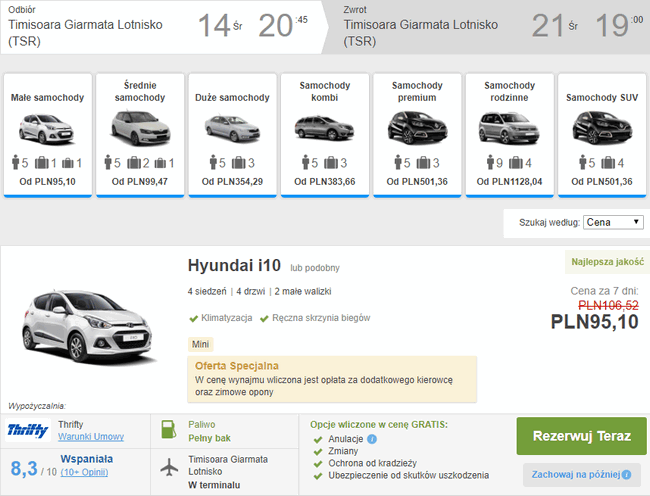The height and width of the screenshot is (496, 650).
Task: Click the return date 21 Śr
Action: pos(555,26)
